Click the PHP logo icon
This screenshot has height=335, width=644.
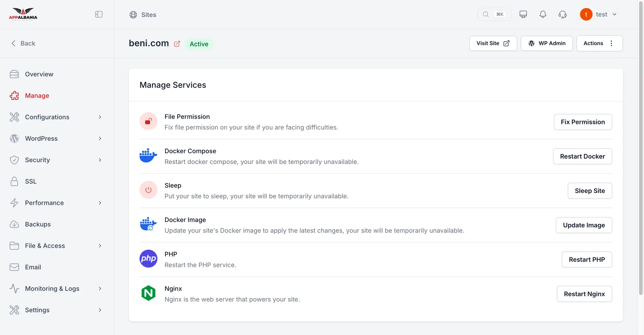point(149,259)
